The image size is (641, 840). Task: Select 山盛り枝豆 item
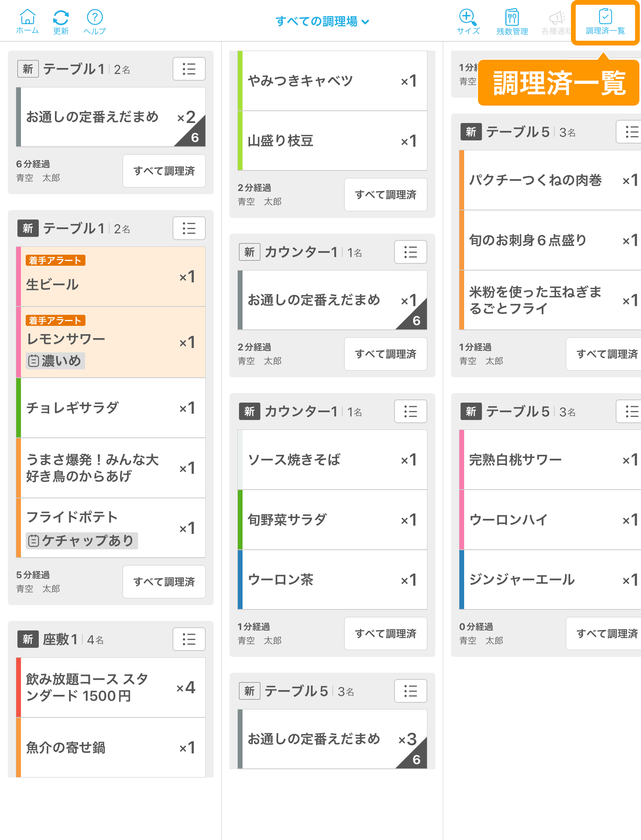click(332, 141)
